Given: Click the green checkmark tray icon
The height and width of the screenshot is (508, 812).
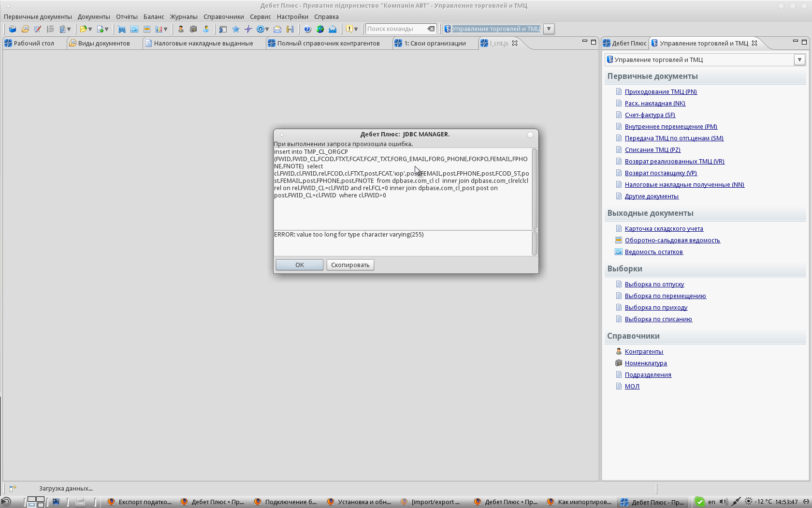Looking at the screenshot, I should click(700, 502).
